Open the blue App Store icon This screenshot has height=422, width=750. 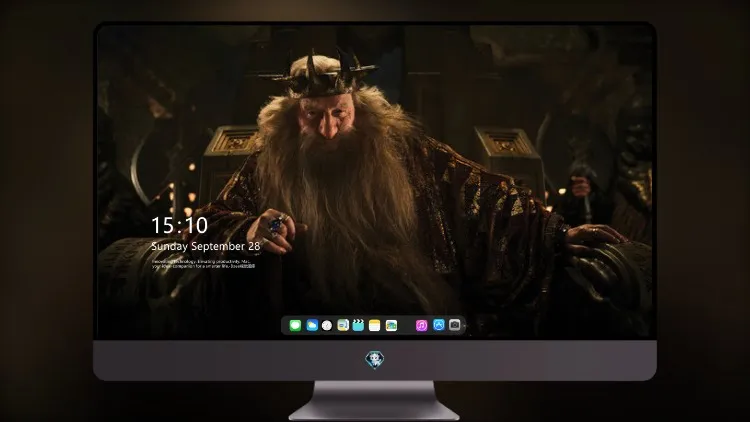[439, 325]
